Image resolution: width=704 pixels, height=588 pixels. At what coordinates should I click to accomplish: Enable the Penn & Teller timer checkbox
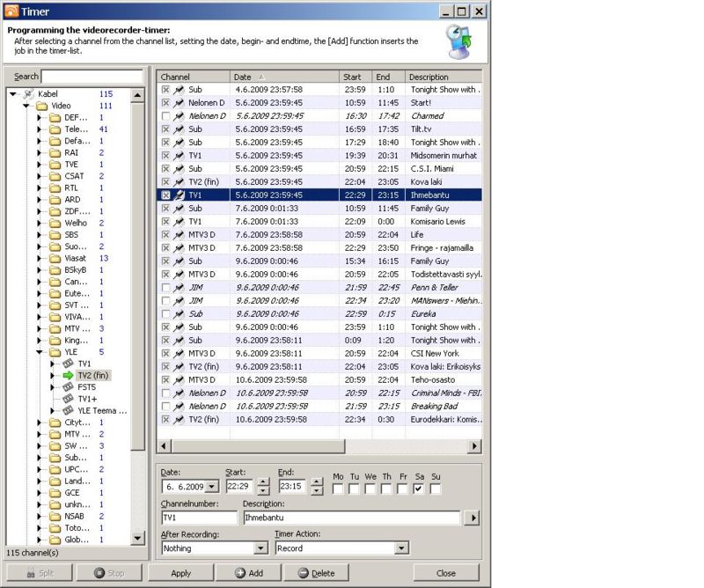[x=165, y=288]
